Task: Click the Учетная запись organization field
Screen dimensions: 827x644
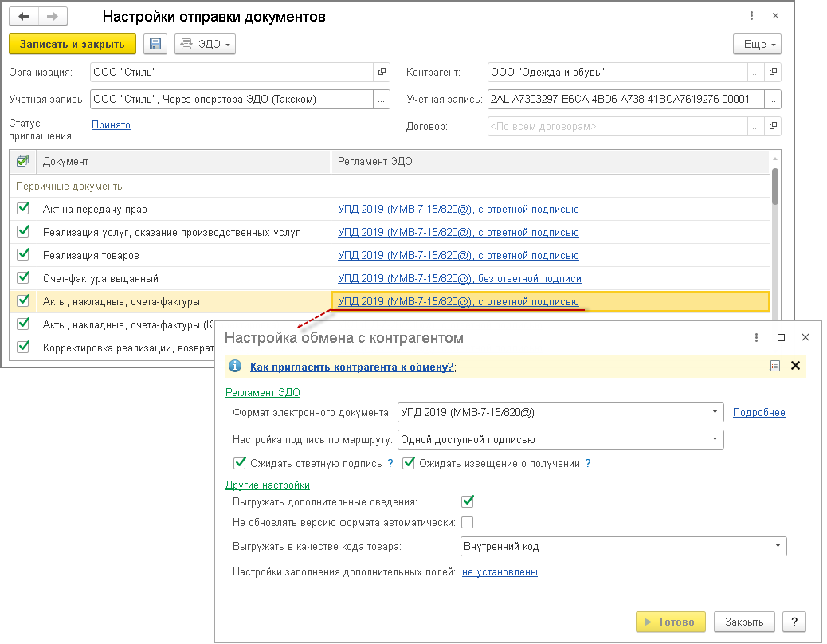Action: pos(231,100)
